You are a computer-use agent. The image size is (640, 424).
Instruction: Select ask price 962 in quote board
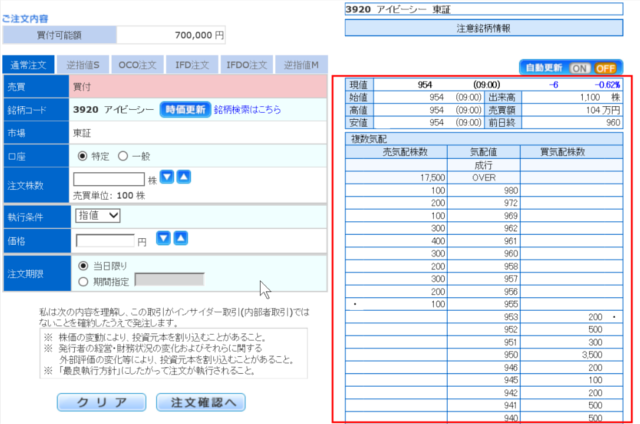510,229
